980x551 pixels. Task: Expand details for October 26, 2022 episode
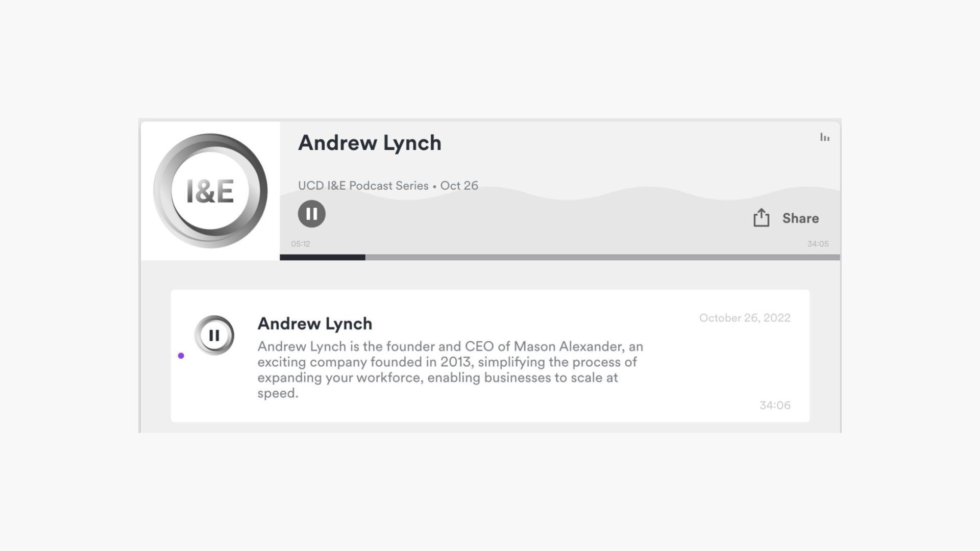(744, 317)
